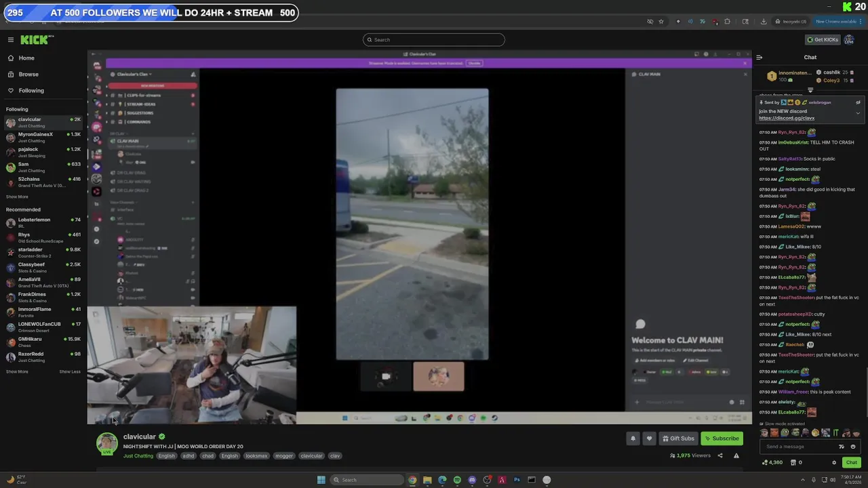The height and width of the screenshot is (488, 868).
Task: Open Lobsterlemon recommended channel
Action: point(43,223)
